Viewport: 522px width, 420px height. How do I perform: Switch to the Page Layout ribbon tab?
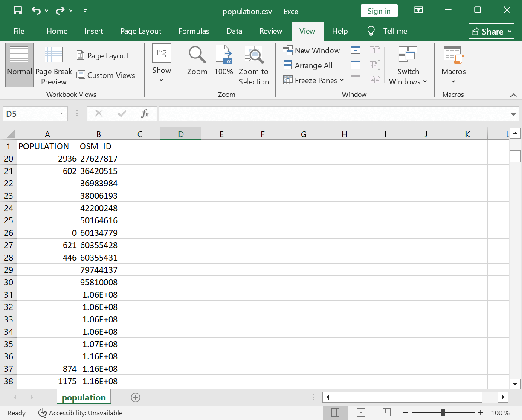[x=141, y=31]
